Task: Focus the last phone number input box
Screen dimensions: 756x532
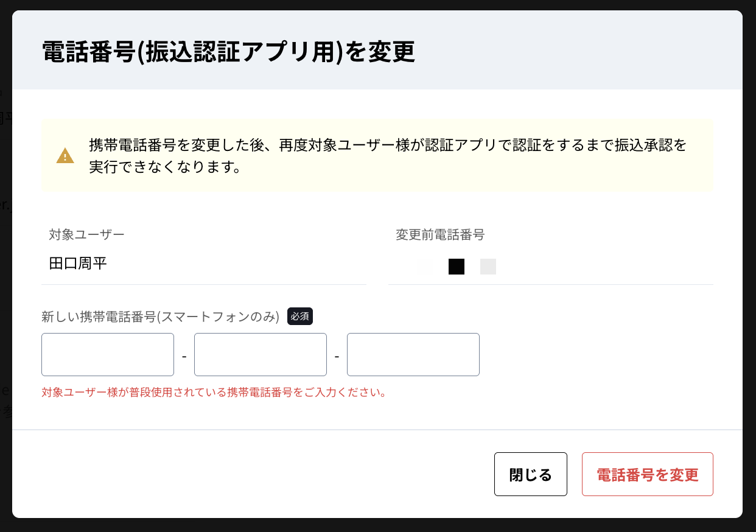Action: 413,354
